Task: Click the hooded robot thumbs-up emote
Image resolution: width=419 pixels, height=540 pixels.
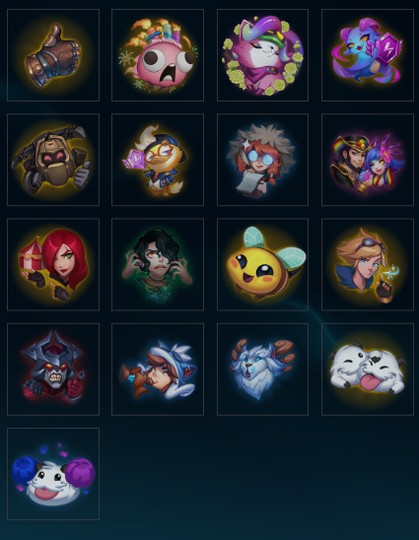Action: (53, 160)
